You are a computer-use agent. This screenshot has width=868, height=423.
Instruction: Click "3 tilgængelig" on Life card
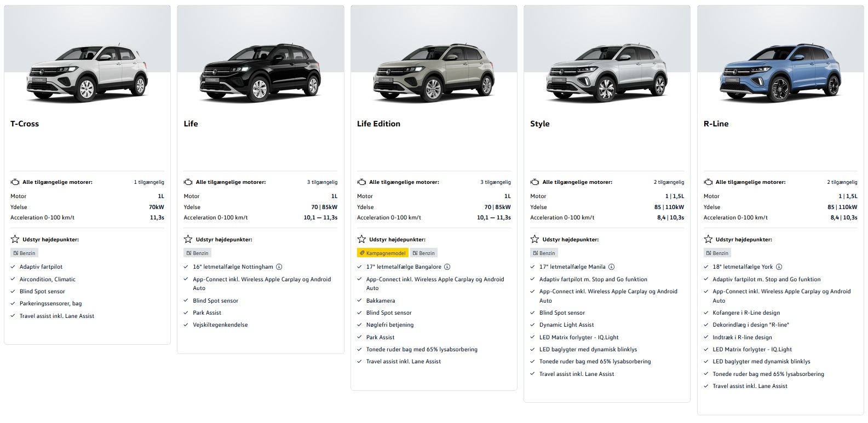322,182
